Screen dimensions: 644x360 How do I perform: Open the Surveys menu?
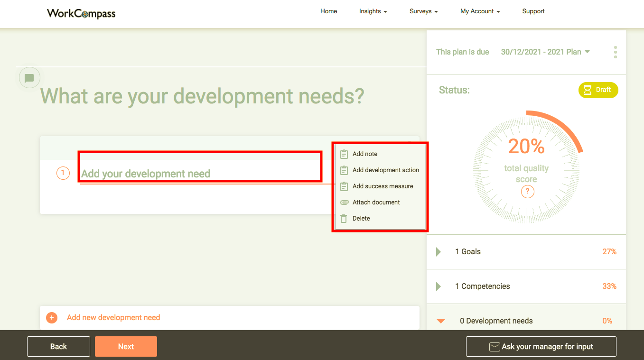click(423, 11)
